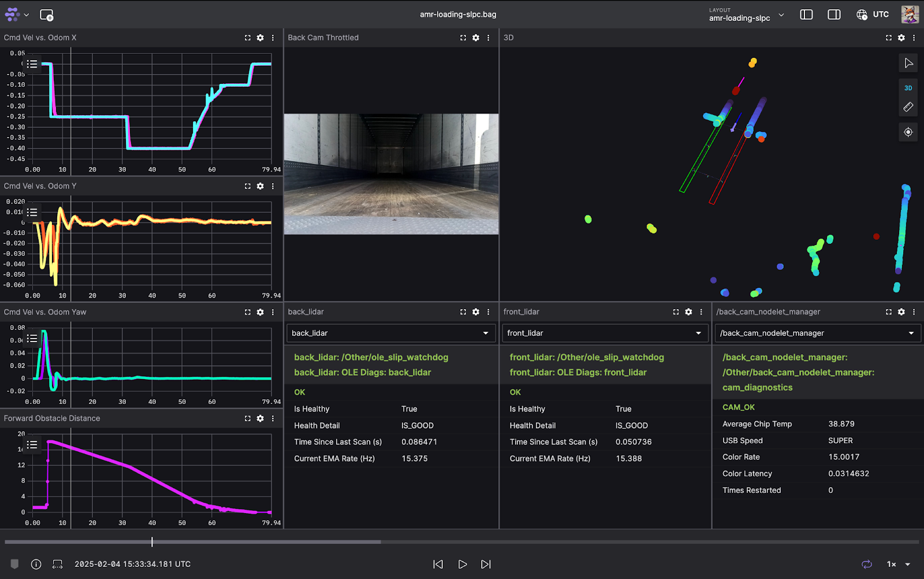Screen dimensions: 924x579
Task: Open more options menu for 3D panel
Action: (914, 38)
